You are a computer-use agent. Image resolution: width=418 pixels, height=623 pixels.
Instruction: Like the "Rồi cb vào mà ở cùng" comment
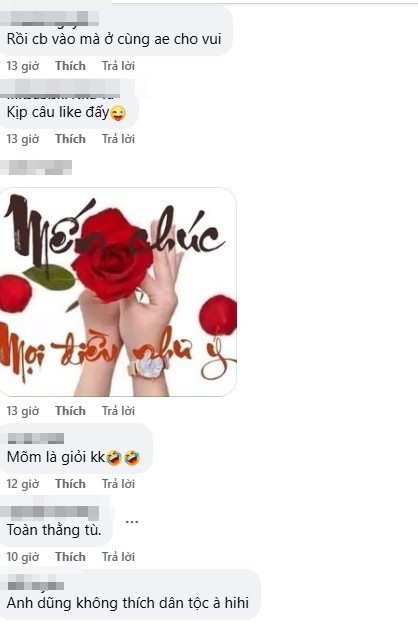70,66
